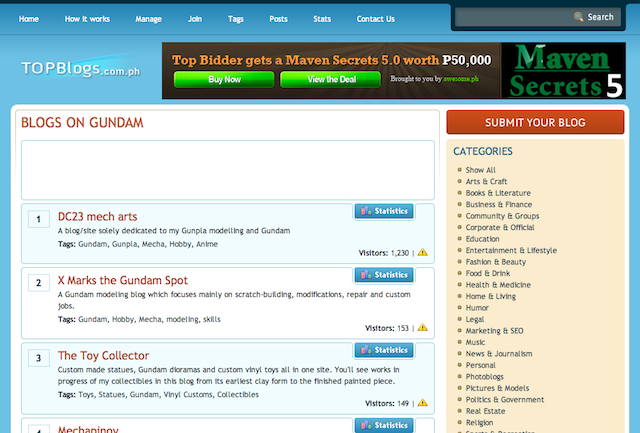
Task: Select the Corporate & Official category
Action: click(x=500, y=227)
